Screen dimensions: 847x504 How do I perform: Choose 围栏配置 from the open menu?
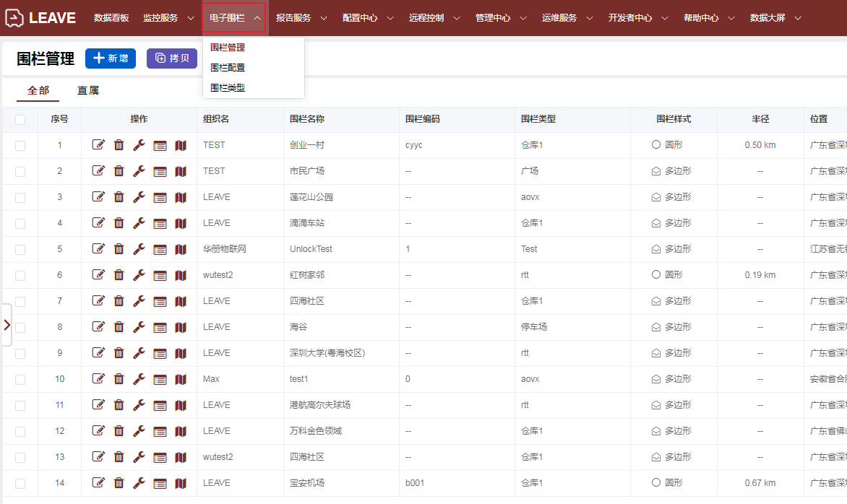[x=228, y=68]
